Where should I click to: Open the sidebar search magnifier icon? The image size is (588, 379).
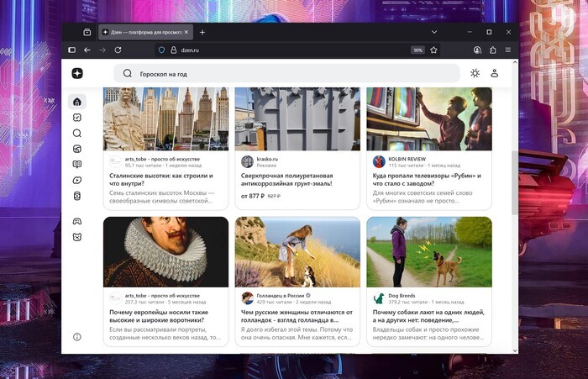(77, 133)
